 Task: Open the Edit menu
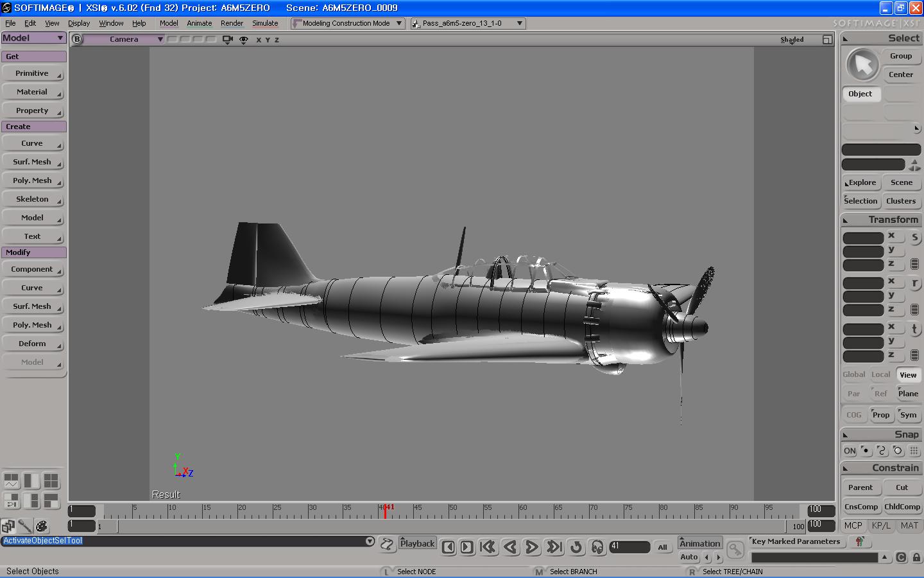pos(30,23)
